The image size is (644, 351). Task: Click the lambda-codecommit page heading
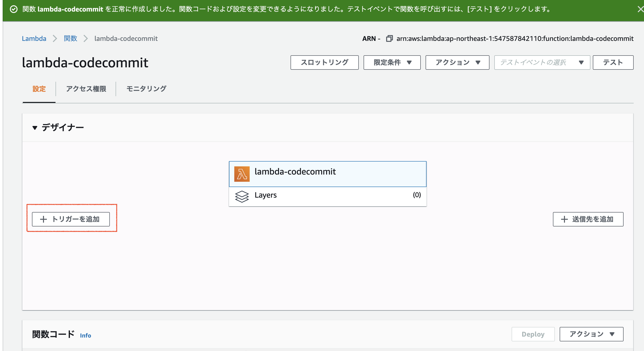[85, 63]
